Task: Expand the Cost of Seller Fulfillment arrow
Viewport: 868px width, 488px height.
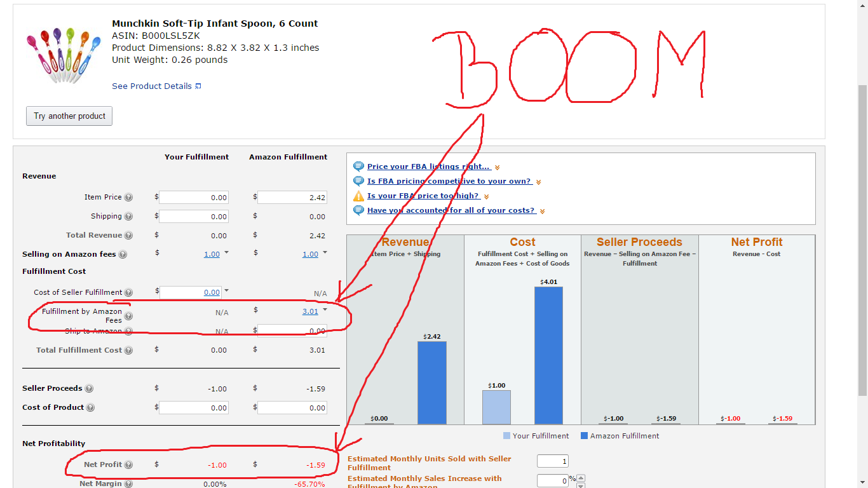Action: (x=226, y=291)
